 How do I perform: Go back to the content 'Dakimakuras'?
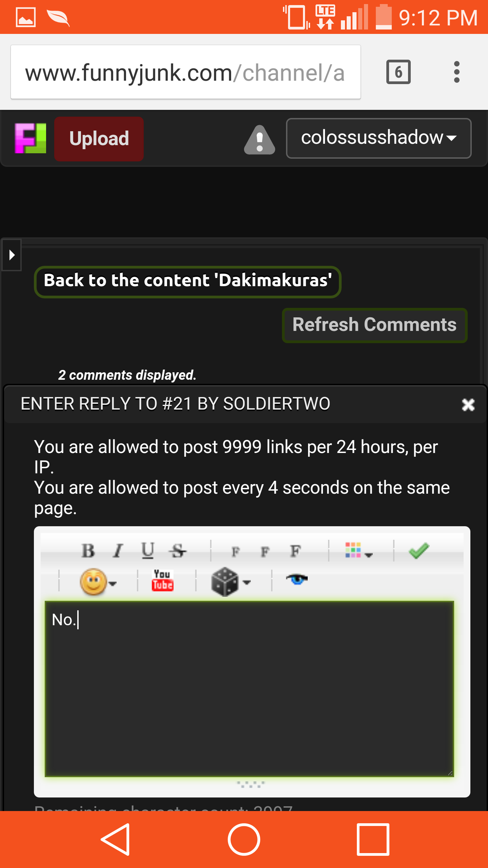(187, 281)
